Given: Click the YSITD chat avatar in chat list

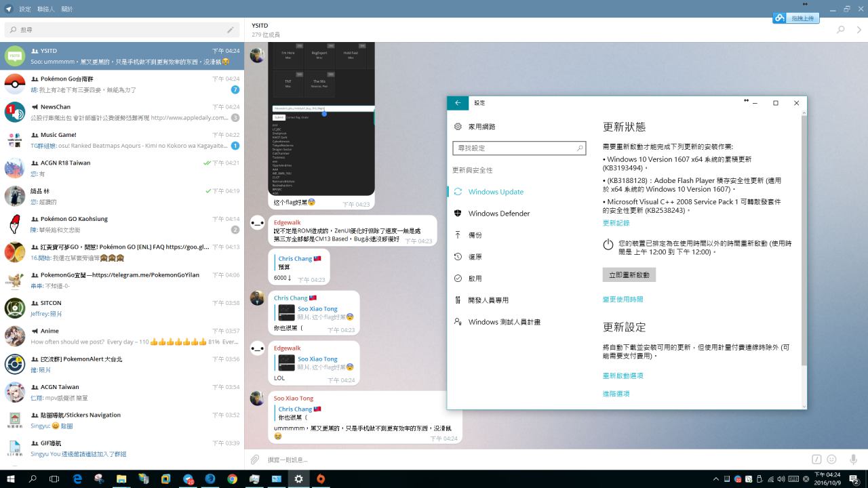Looking at the screenshot, I should pyautogui.click(x=15, y=56).
